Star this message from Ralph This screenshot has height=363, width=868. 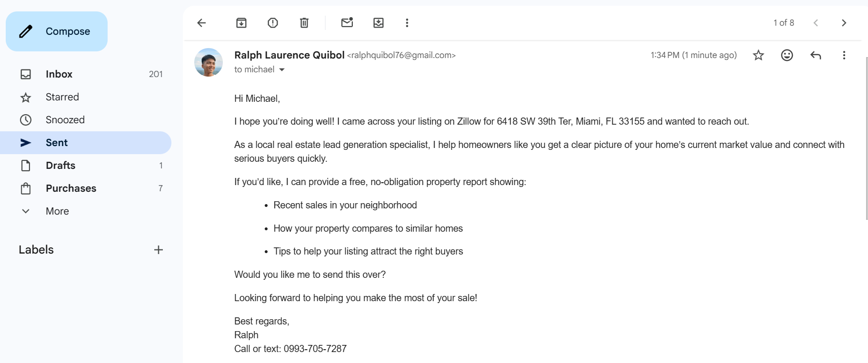click(x=758, y=55)
